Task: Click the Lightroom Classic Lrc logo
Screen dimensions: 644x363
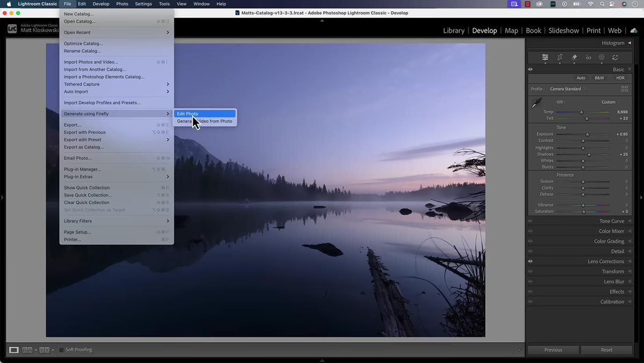Action: (12, 28)
